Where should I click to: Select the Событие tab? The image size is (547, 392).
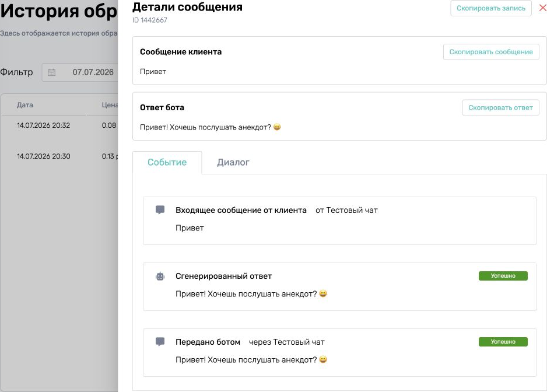[167, 162]
